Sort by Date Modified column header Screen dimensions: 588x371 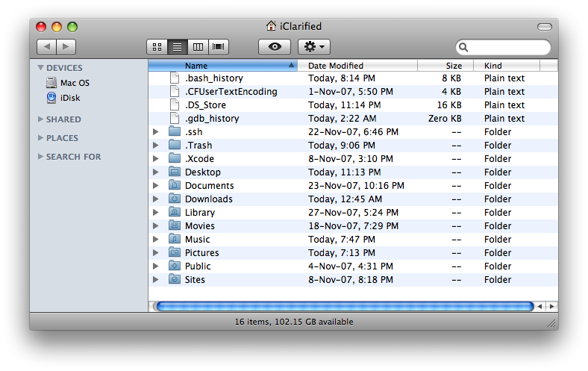click(336, 66)
